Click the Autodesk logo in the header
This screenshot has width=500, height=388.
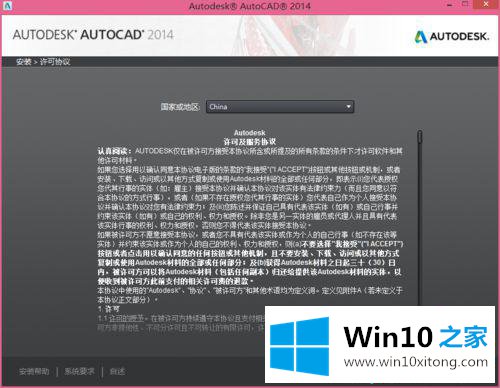tap(452, 36)
